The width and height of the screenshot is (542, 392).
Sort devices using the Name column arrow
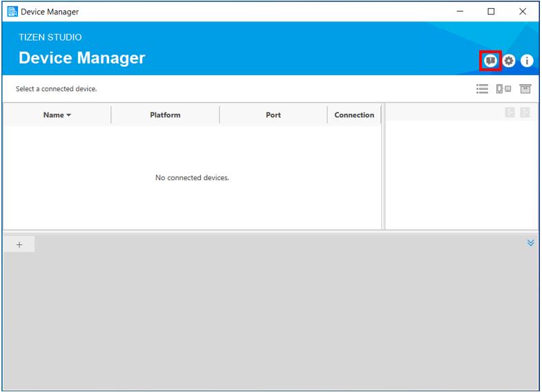68,115
